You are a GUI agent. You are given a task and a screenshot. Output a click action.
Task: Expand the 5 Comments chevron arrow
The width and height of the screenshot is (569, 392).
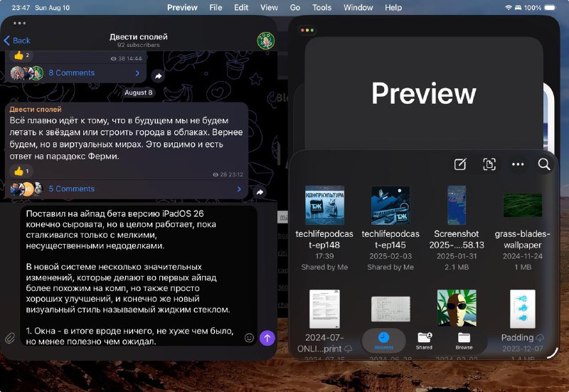(239, 189)
